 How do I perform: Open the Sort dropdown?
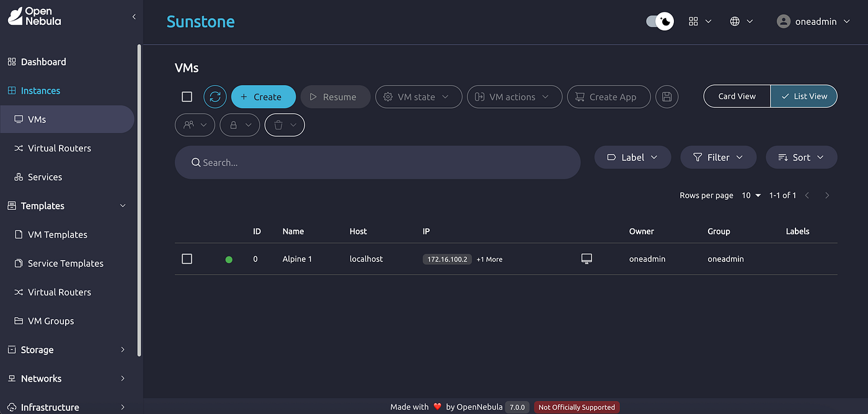[802, 157]
